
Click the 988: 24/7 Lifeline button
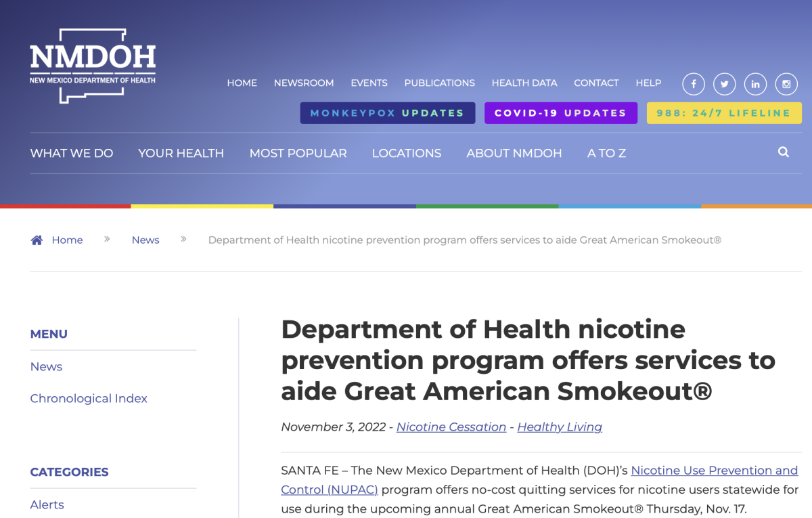click(x=723, y=113)
